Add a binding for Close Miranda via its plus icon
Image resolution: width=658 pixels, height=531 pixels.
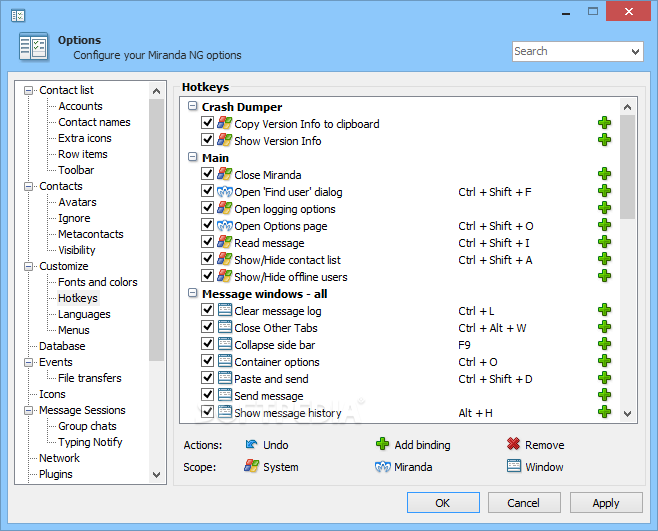[604, 174]
